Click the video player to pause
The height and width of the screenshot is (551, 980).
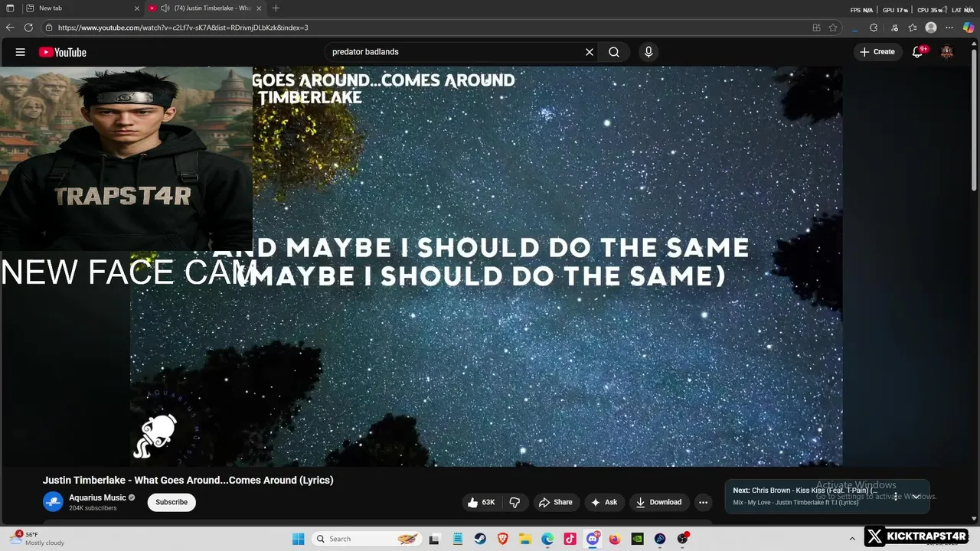pyautogui.click(x=486, y=266)
